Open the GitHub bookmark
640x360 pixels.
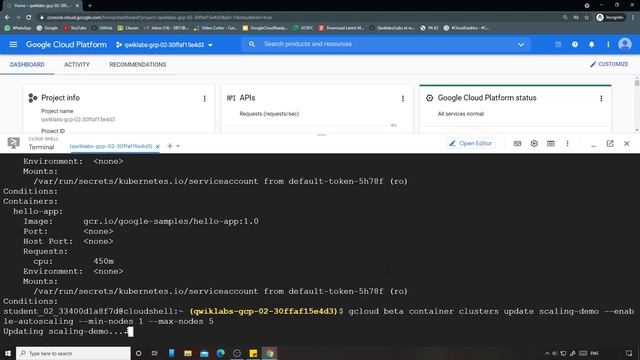pos(102,28)
